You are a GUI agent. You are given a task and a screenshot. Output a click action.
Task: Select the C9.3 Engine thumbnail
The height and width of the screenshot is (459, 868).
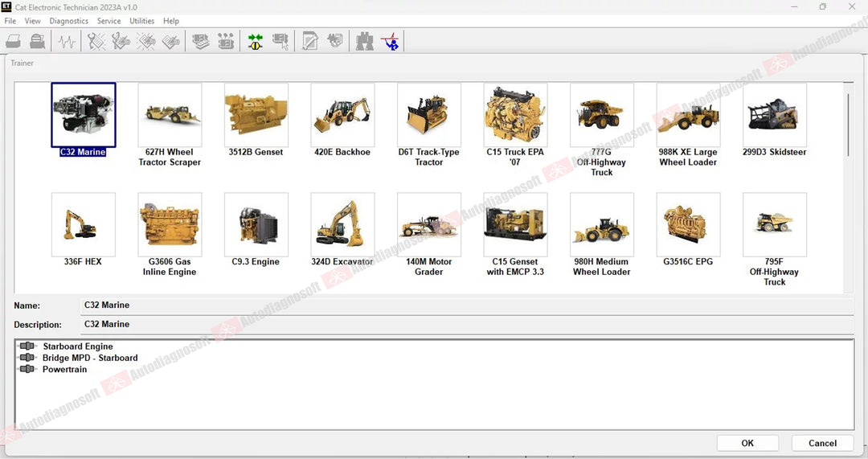click(256, 224)
